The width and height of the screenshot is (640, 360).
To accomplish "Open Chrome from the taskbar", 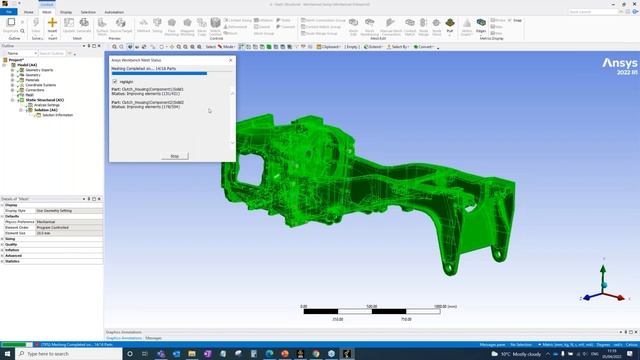I will tap(316, 353).
